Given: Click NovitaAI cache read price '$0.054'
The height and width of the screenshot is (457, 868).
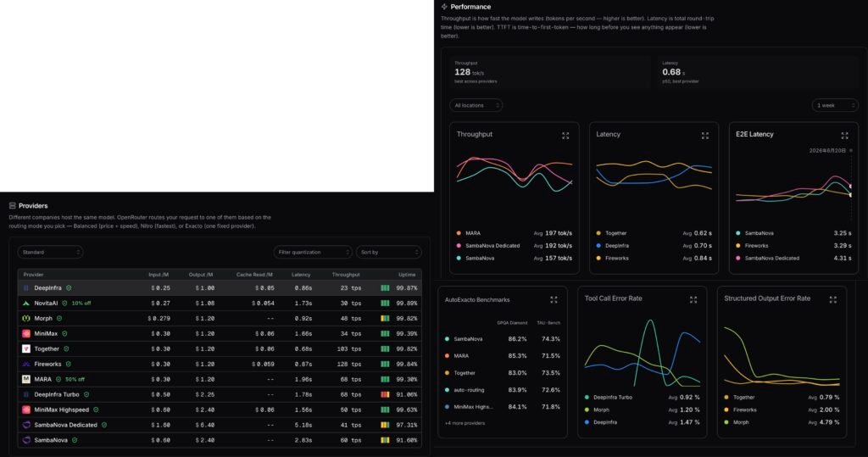Looking at the screenshot, I should pos(263,303).
